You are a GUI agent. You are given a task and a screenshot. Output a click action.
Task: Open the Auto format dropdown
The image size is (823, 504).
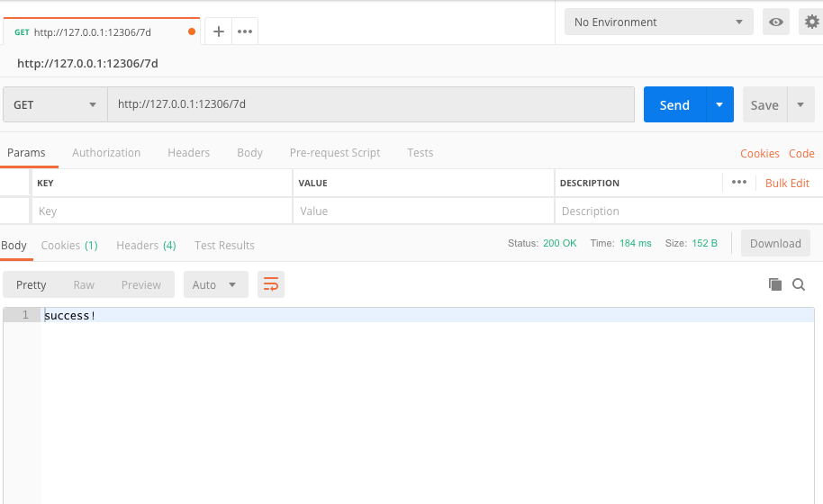tap(216, 284)
